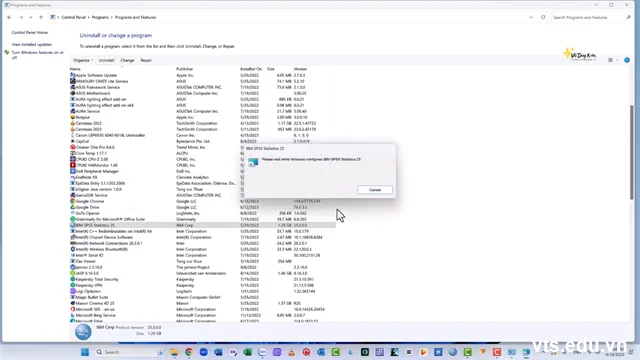Click the Google Chrome program icon in list

[x=73, y=201]
